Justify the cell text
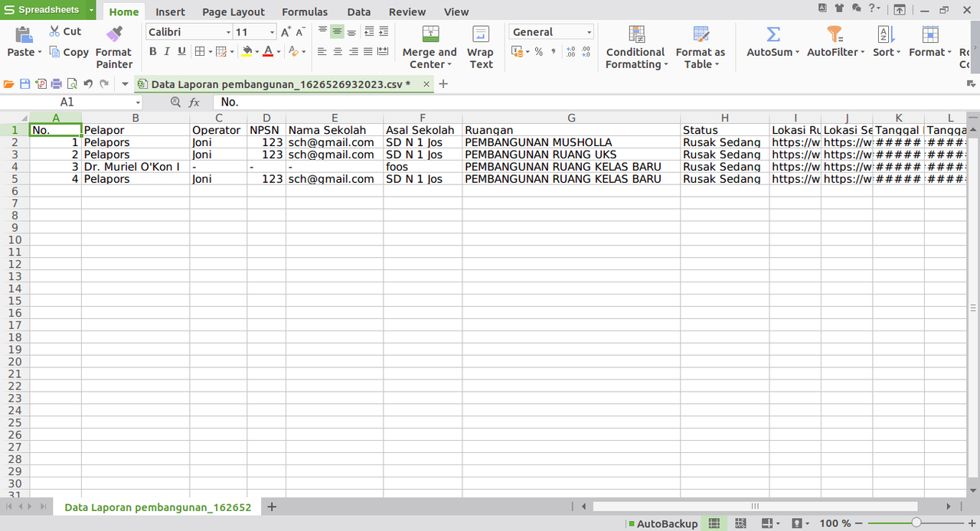 coord(368,51)
